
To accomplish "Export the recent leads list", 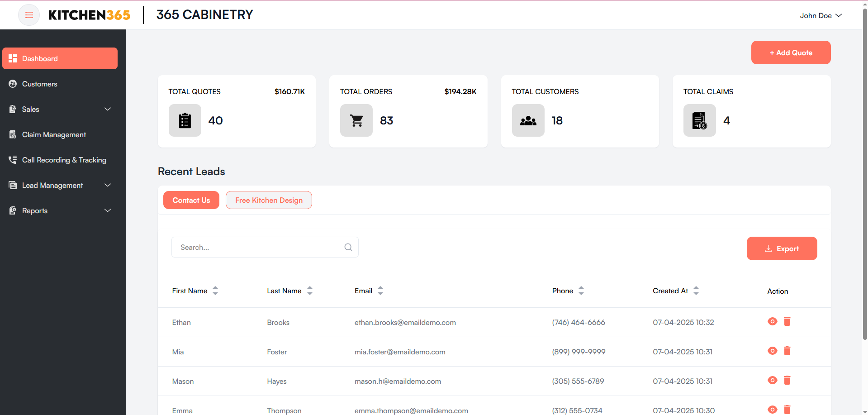I will coord(782,248).
